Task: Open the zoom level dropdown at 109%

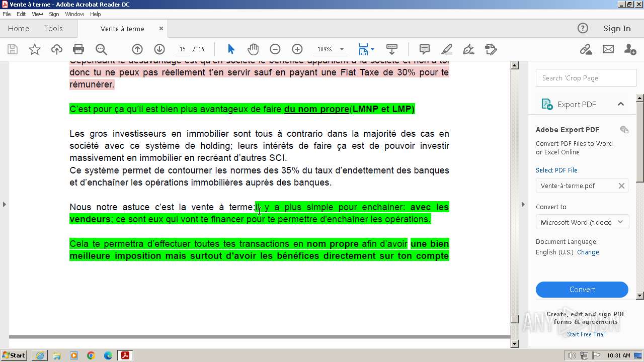Action: point(342,49)
